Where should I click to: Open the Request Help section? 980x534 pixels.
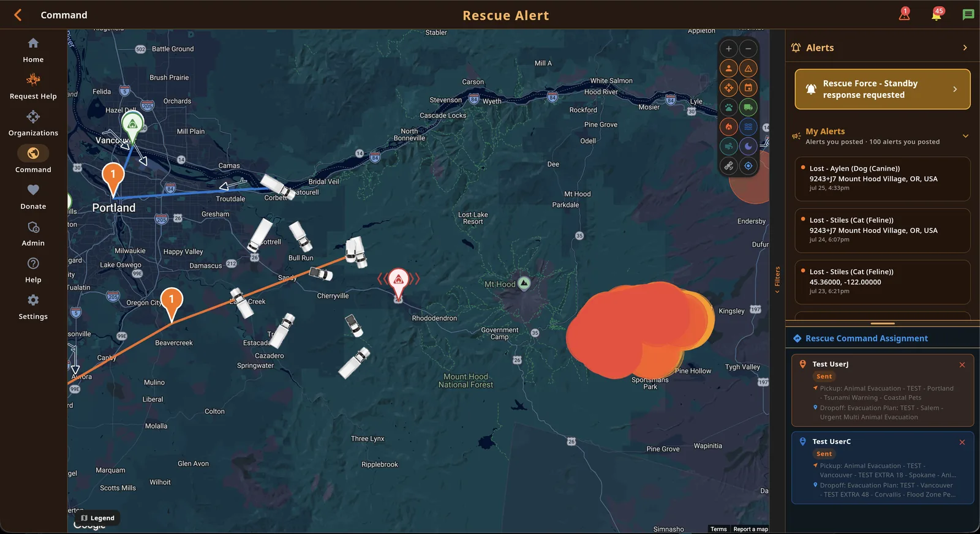(x=33, y=87)
